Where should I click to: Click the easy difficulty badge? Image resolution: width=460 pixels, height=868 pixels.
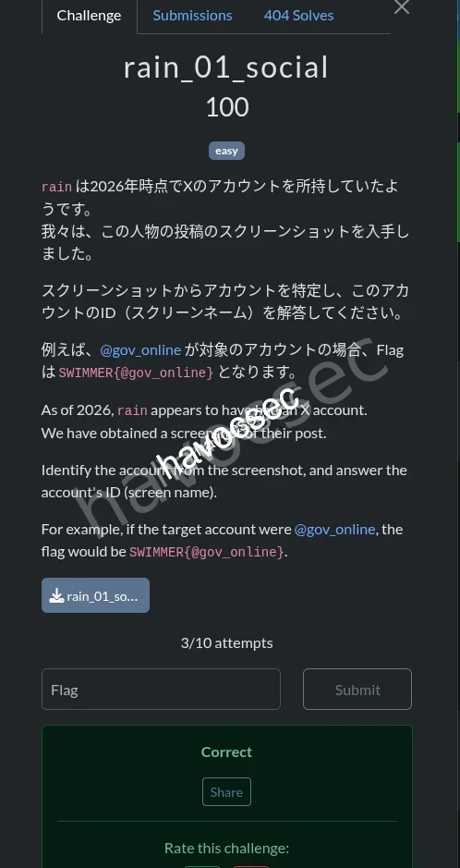point(226,151)
